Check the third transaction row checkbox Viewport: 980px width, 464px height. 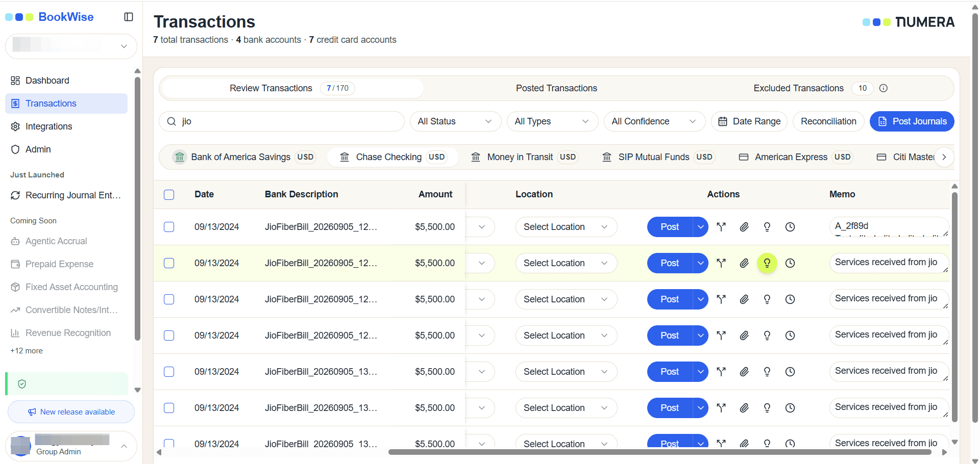[x=169, y=299]
